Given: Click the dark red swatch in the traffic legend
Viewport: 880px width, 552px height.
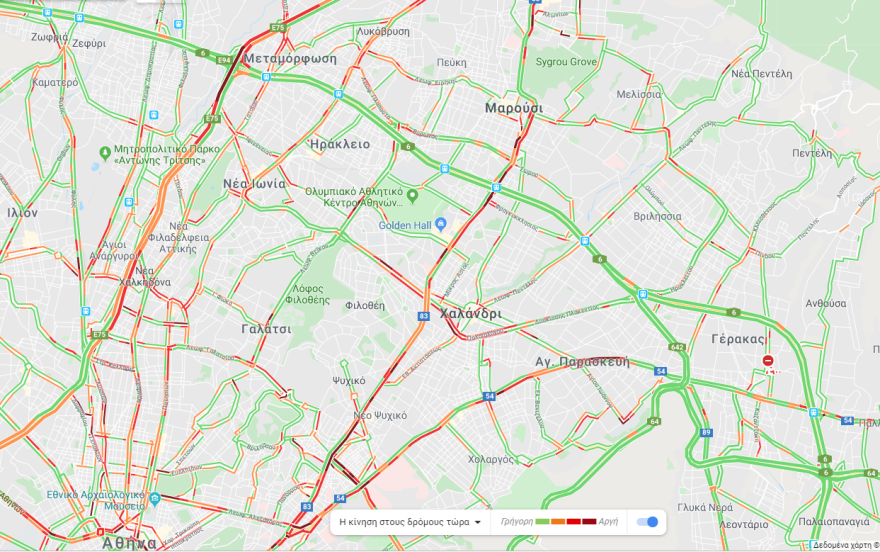Looking at the screenshot, I should tap(589, 522).
